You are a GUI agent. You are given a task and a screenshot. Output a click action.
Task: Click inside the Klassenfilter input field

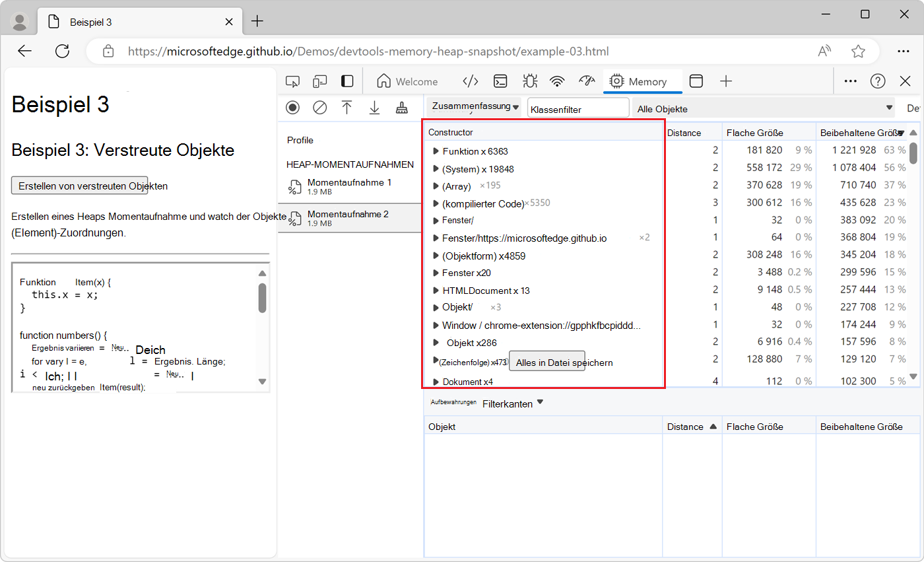(578, 108)
